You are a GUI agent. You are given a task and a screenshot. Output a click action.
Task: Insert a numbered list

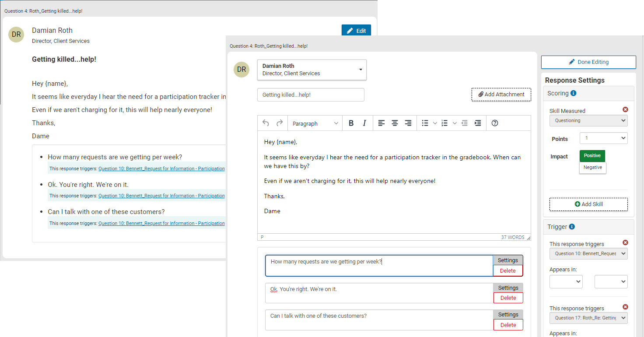click(443, 123)
